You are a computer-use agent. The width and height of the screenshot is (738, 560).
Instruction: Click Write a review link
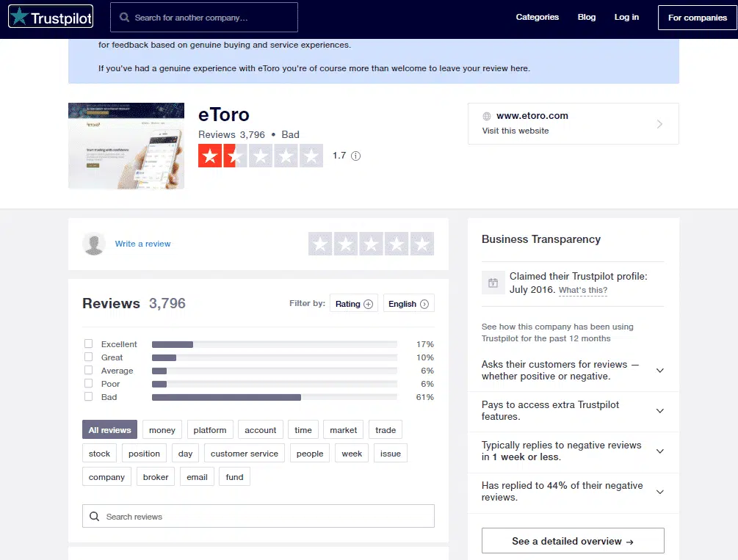coord(142,244)
